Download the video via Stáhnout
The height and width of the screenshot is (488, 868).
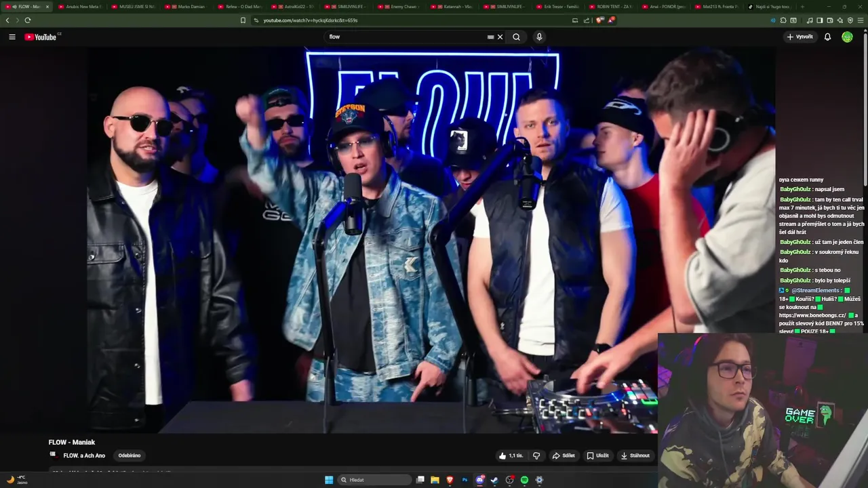[635, 455]
